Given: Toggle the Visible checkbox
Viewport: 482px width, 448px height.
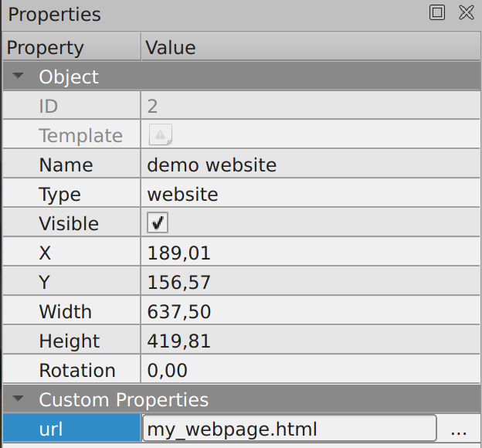Looking at the screenshot, I should [x=158, y=222].
